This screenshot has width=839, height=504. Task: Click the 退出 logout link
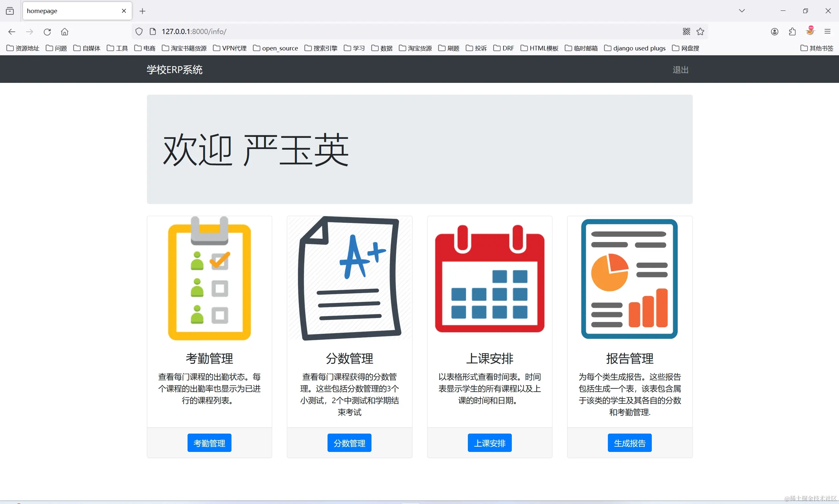(x=680, y=70)
